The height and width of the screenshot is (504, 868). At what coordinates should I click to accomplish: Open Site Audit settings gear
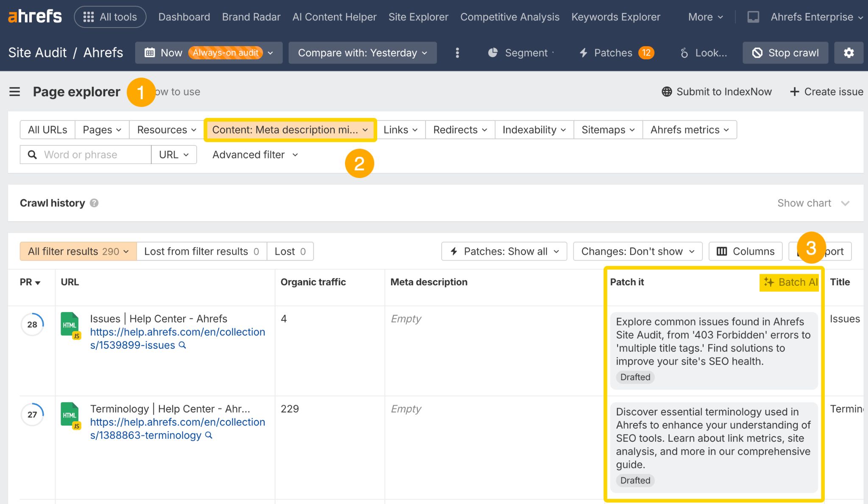pyautogui.click(x=849, y=53)
